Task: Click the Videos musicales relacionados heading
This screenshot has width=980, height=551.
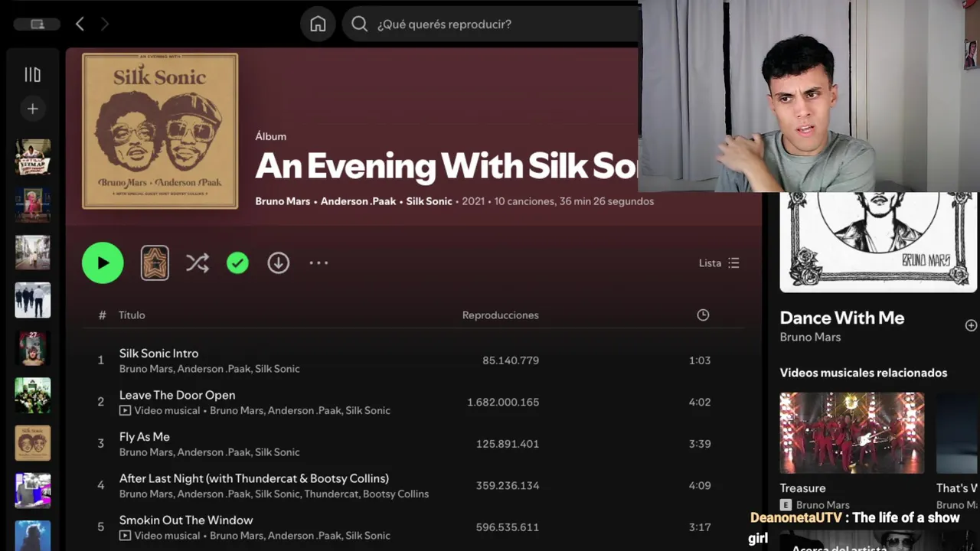Action: pyautogui.click(x=863, y=373)
